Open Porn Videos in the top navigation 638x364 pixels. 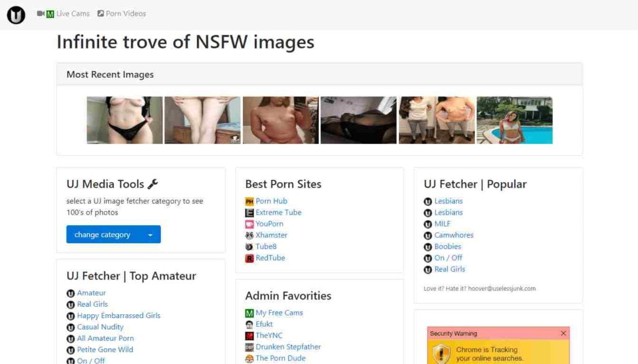pos(126,14)
